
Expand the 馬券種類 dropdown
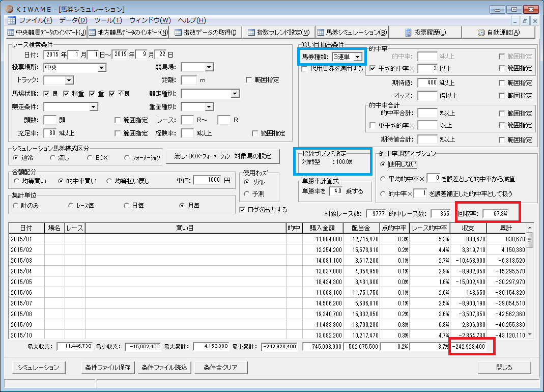point(358,57)
